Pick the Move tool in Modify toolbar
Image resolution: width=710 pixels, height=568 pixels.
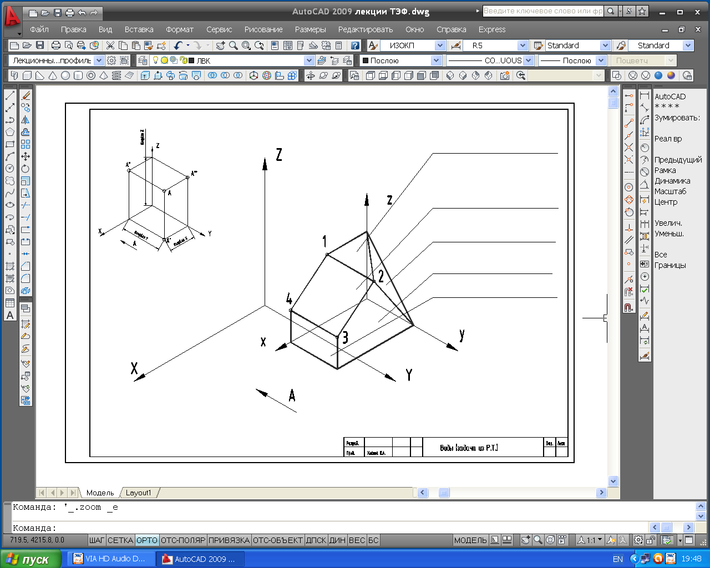(x=26, y=157)
